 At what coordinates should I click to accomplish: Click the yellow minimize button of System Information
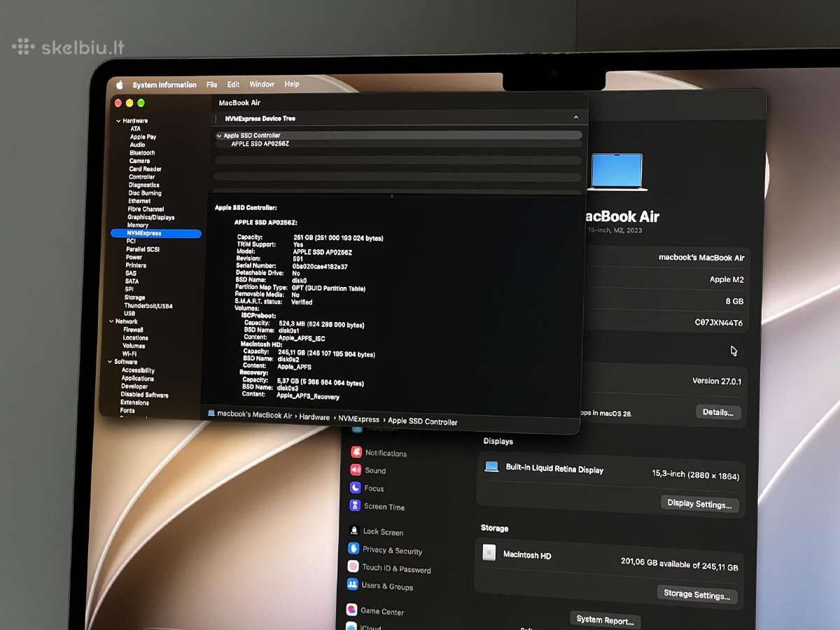click(x=129, y=103)
